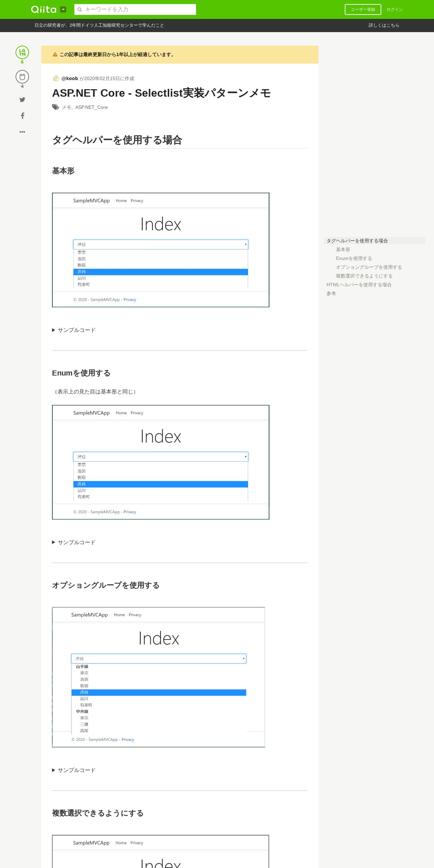Image resolution: width=434 pixels, height=868 pixels.
Task: Click the （表示上の見た目は基本形と同じ） paragraph
Action: coord(95,391)
